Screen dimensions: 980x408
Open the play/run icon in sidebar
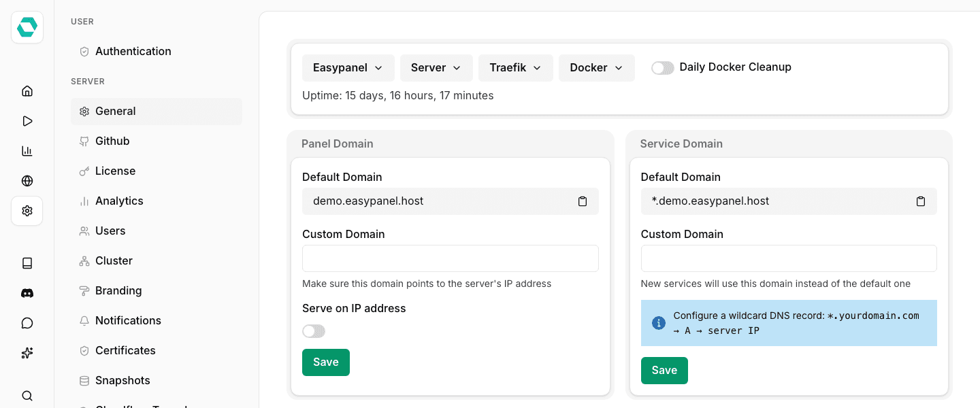pos(27,121)
